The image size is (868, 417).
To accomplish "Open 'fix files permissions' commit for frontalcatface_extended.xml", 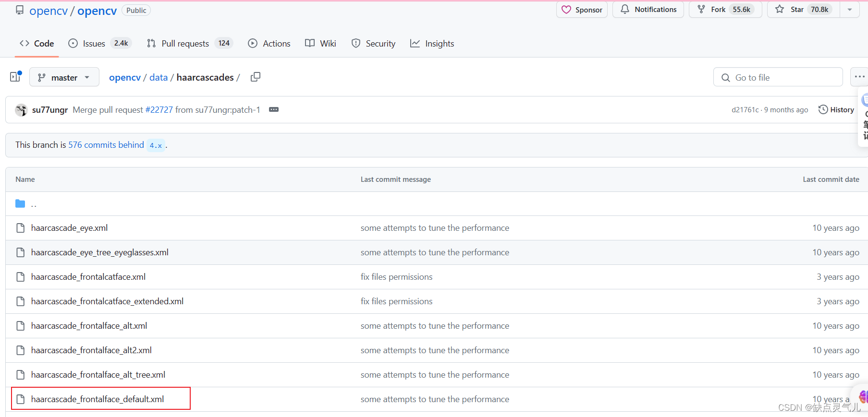I will pyautogui.click(x=396, y=301).
